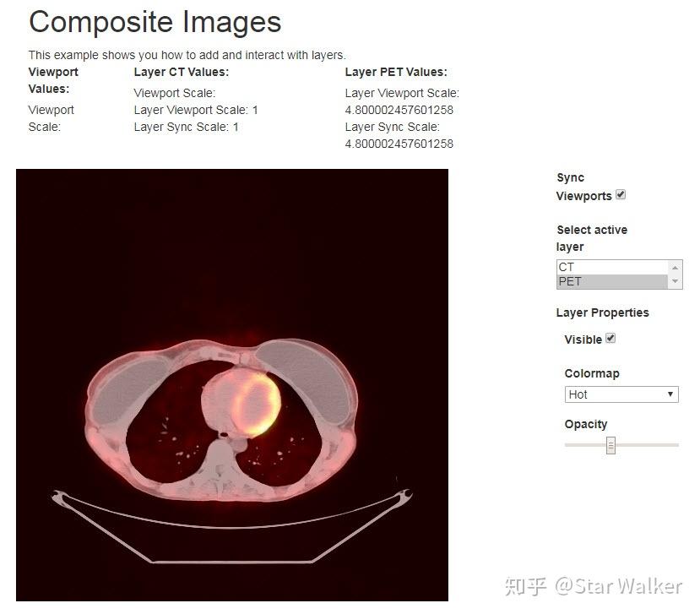Click the composite PET/CT image viewport

click(x=232, y=384)
